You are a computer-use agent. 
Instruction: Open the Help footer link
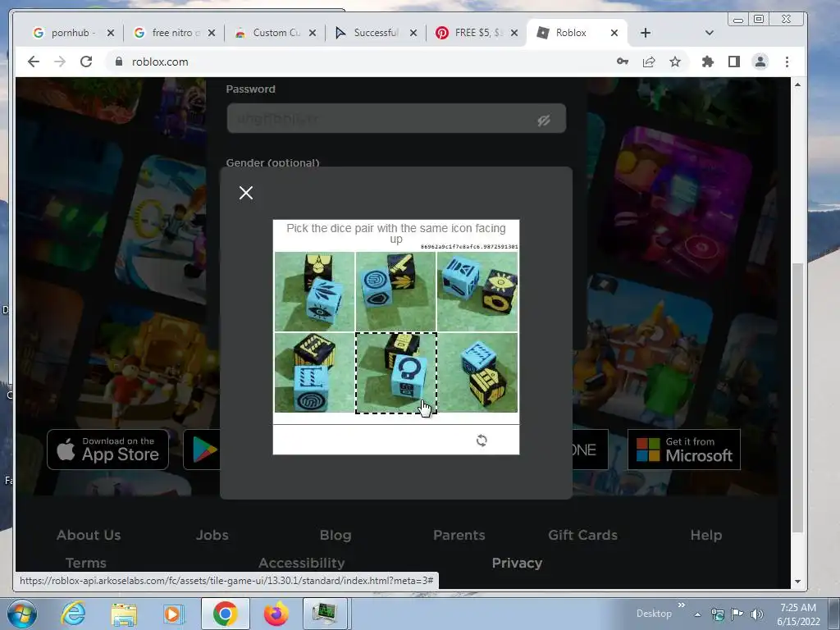(706, 535)
